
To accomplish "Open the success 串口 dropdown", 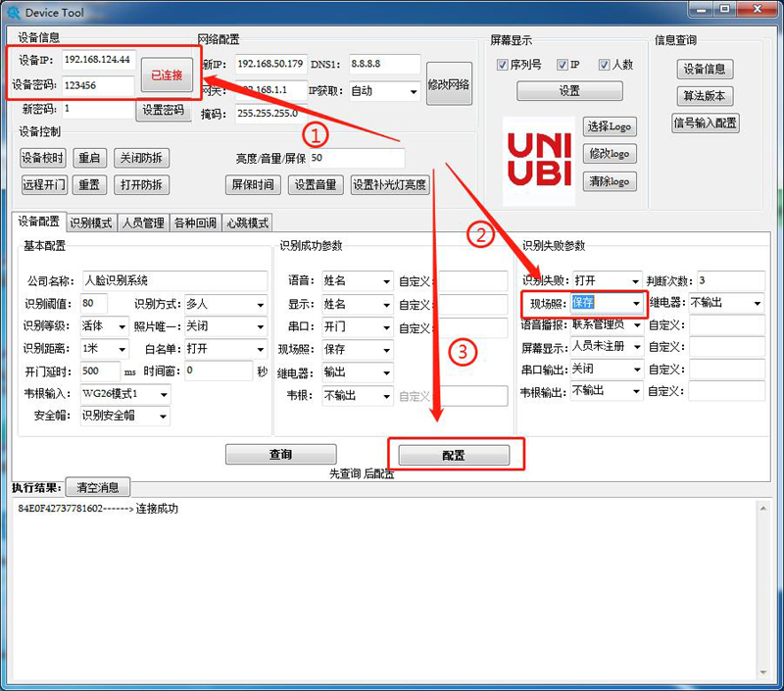I will pos(358,327).
